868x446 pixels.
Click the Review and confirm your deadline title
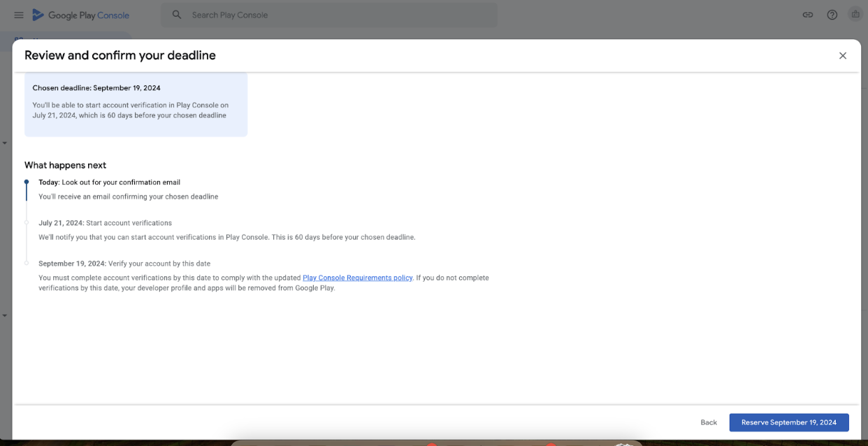point(120,55)
